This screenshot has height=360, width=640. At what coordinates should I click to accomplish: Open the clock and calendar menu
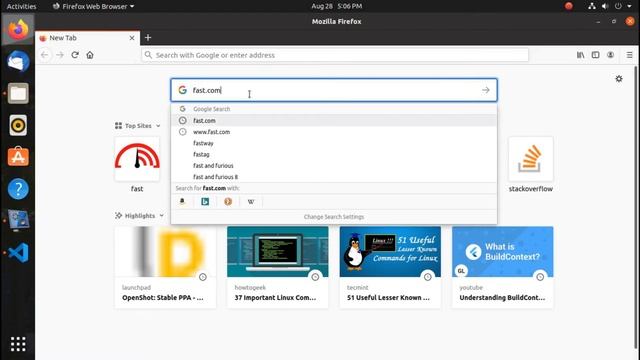pyautogui.click(x=336, y=6)
